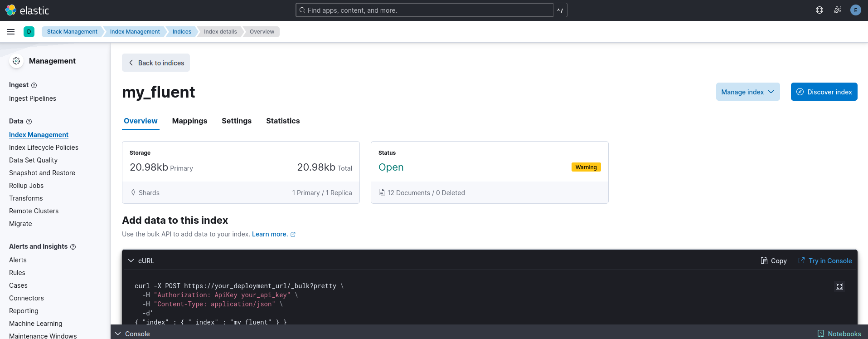This screenshot has width=868, height=339.
Task: Expand the Console bottom bar
Action: (132, 334)
